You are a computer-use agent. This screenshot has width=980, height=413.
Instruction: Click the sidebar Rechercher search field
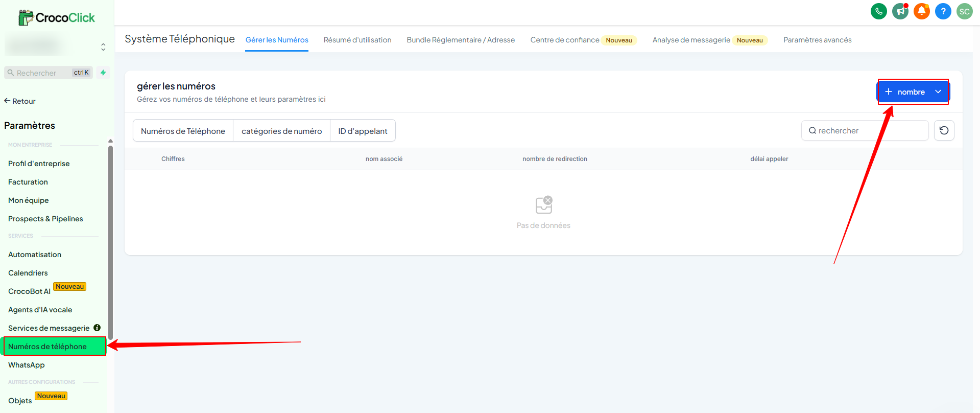(x=49, y=73)
